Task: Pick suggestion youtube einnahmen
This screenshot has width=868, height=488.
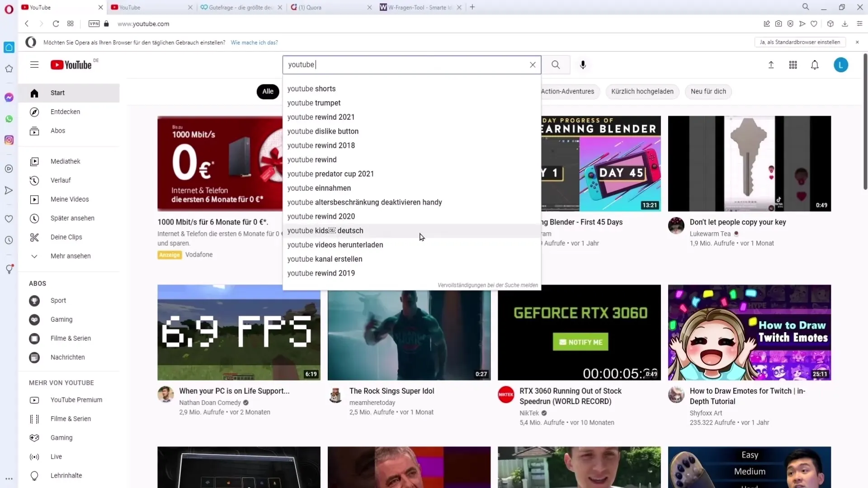Action: 411,188
